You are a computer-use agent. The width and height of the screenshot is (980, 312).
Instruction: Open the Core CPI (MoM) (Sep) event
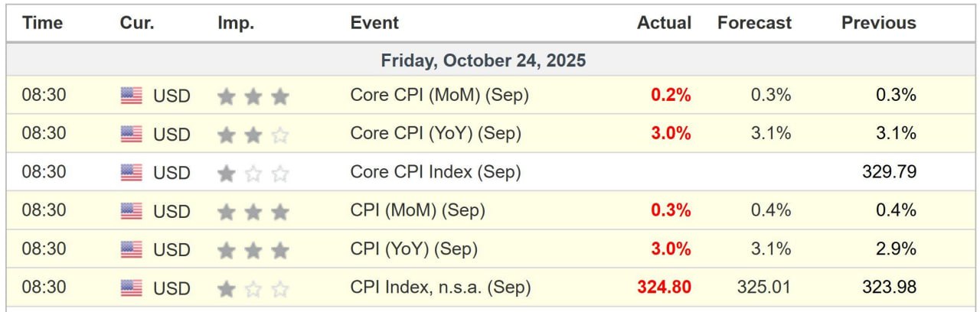pos(439,96)
